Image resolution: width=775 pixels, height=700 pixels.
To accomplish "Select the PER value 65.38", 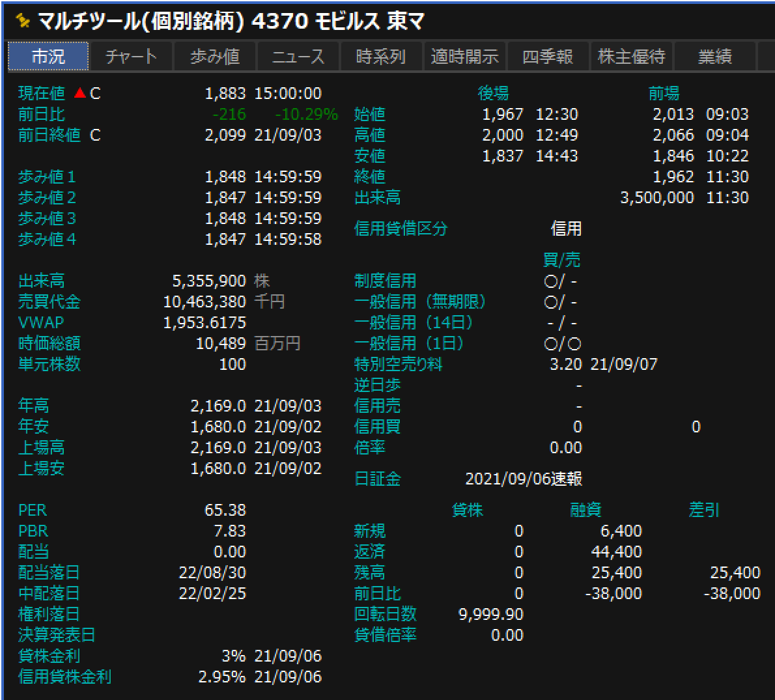I will click(x=225, y=511).
